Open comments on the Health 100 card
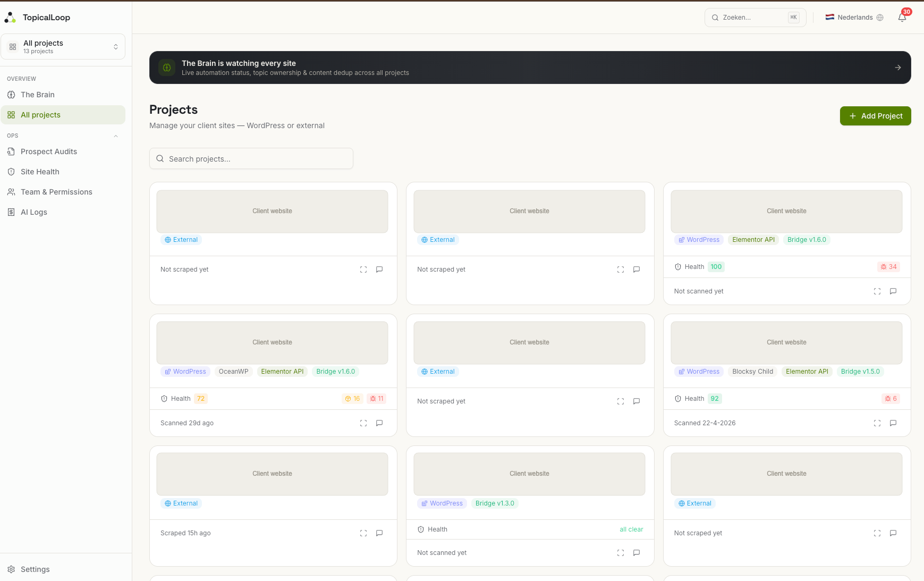This screenshot has width=924, height=581. pyautogui.click(x=893, y=291)
